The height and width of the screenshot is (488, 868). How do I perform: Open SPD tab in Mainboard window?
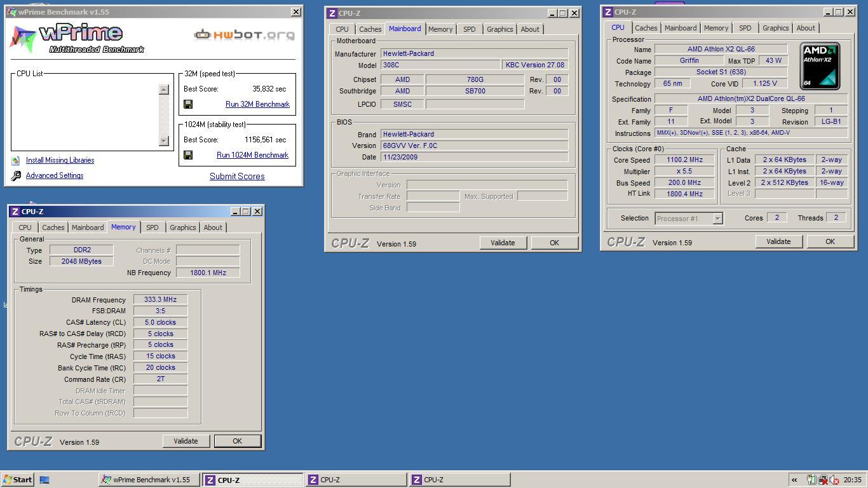(x=469, y=29)
